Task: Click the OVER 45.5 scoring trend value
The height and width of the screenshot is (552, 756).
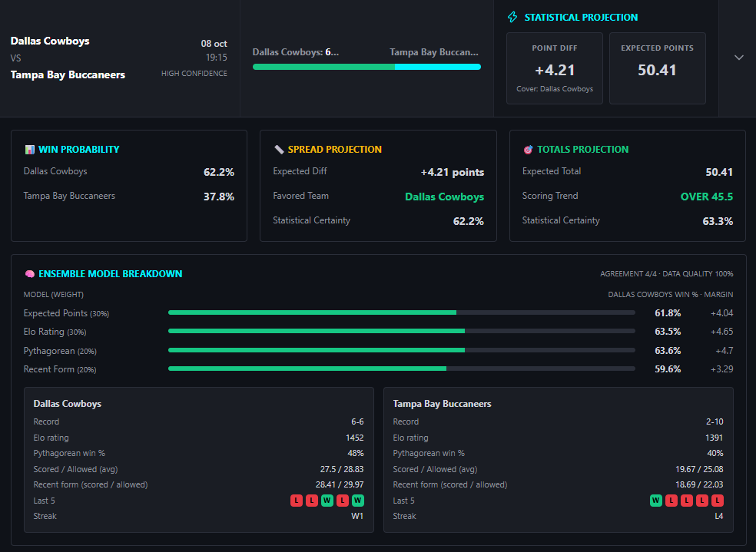Action: pyautogui.click(x=706, y=197)
